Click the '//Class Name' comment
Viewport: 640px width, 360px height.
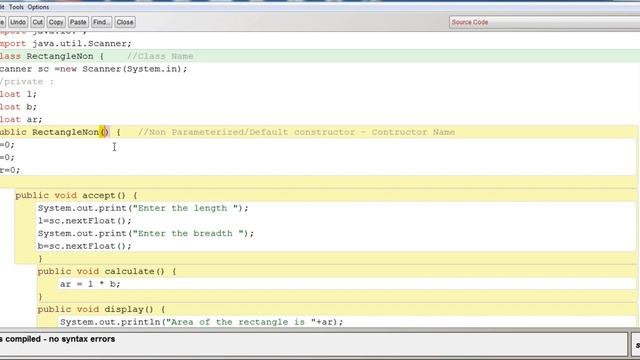pos(160,56)
